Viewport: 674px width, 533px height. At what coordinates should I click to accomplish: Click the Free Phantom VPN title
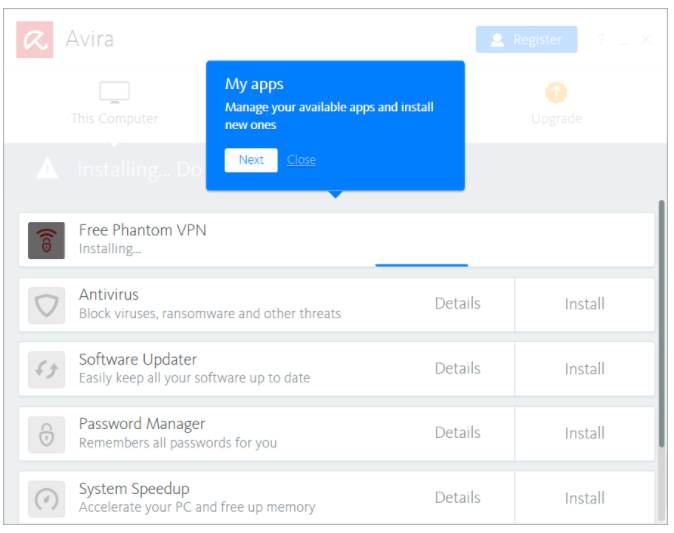(x=142, y=230)
